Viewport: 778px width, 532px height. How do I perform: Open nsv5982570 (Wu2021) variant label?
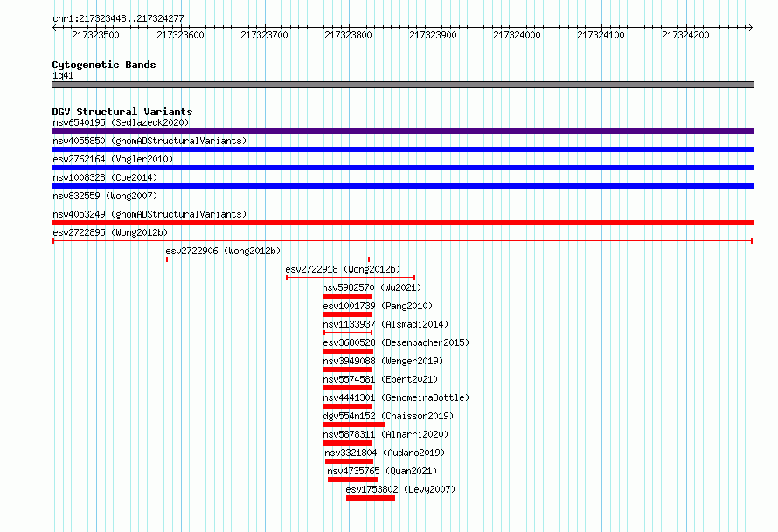(x=372, y=287)
